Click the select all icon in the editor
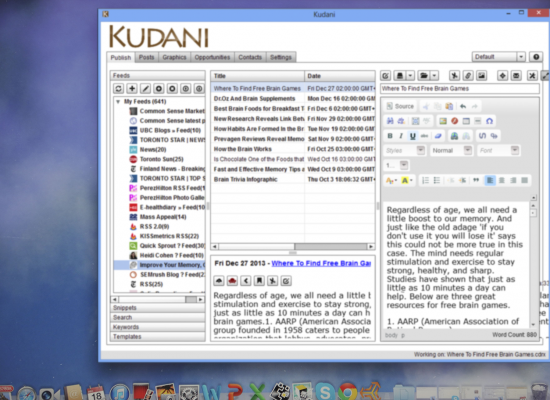Screen dimensions: 550x400 (415, 121)
